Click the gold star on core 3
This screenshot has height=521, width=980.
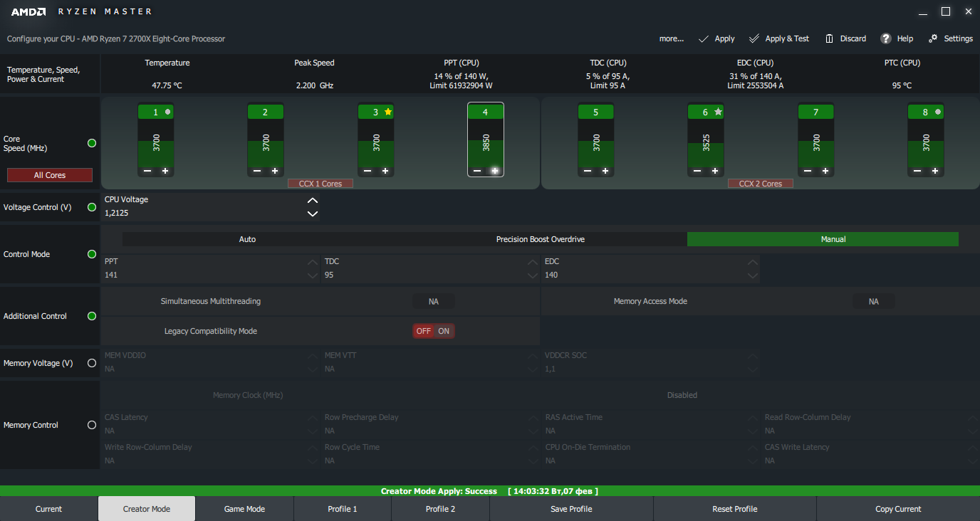[388, 112]
